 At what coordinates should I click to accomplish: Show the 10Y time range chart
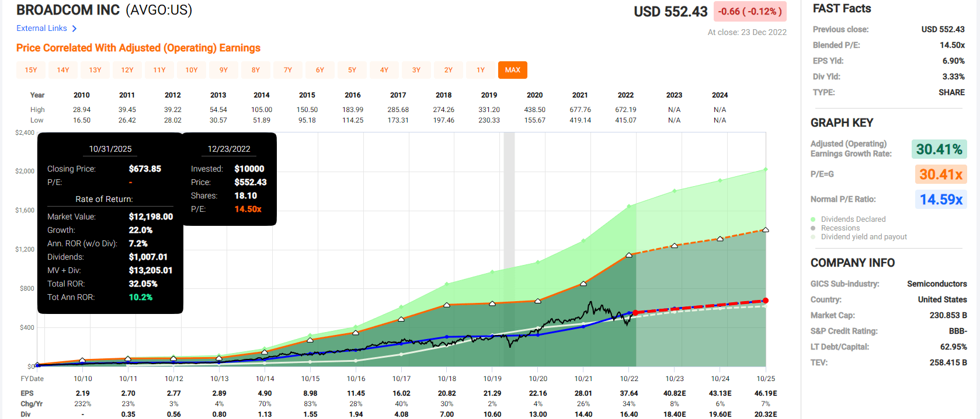coord(192,70)
